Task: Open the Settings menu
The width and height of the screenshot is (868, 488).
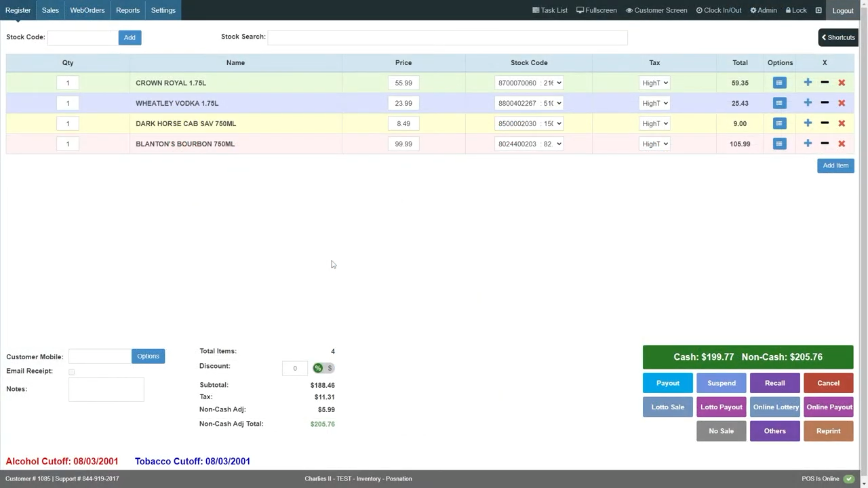Action: click(163, 10)
